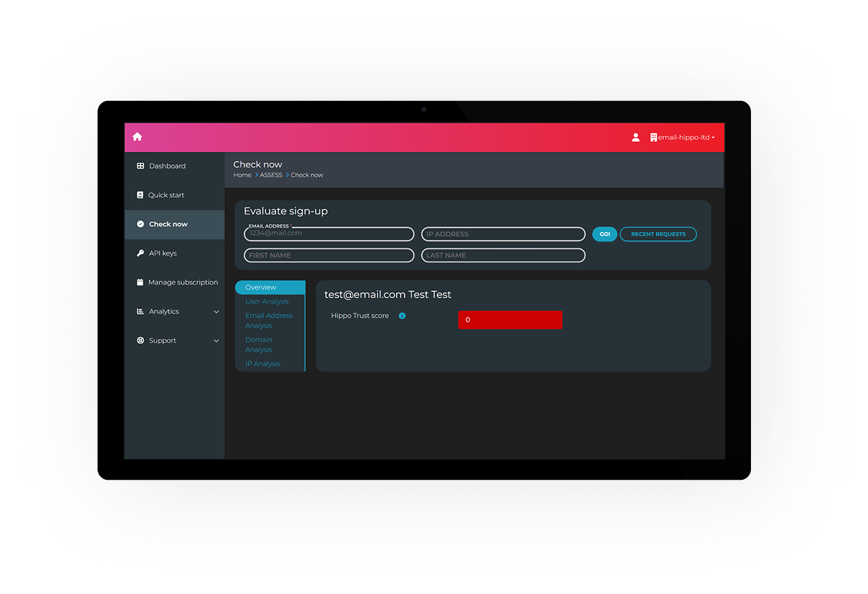Focus the FIRST NAME field
The height and width of the screenshot is (594, 868).
(329, 256)
